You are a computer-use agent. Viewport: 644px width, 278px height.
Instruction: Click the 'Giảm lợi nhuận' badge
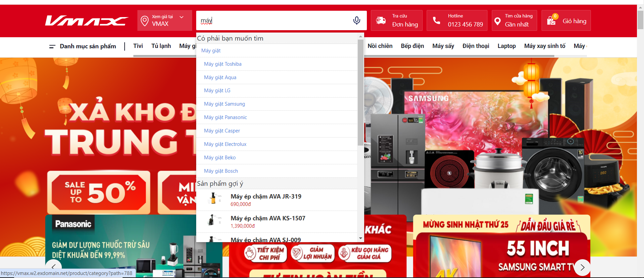click(312, 254)
